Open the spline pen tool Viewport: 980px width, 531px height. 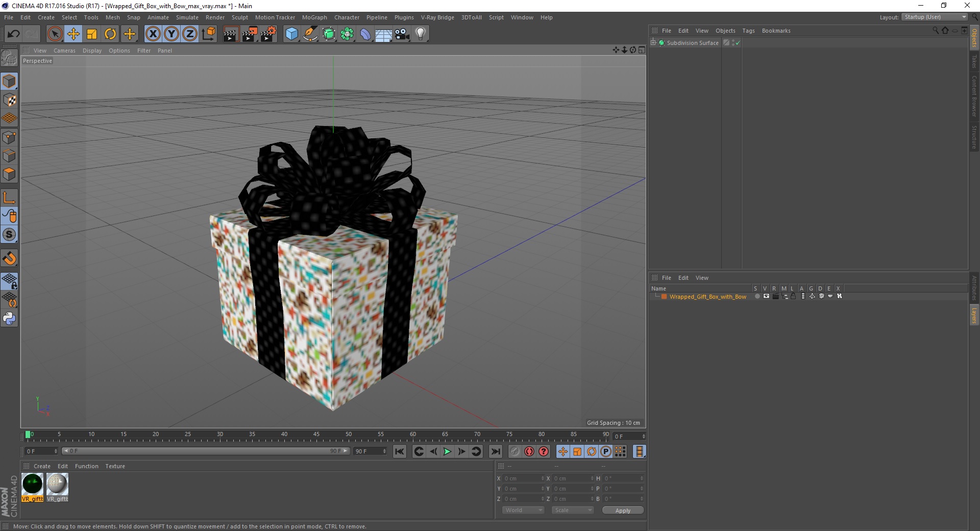[310, 34]
